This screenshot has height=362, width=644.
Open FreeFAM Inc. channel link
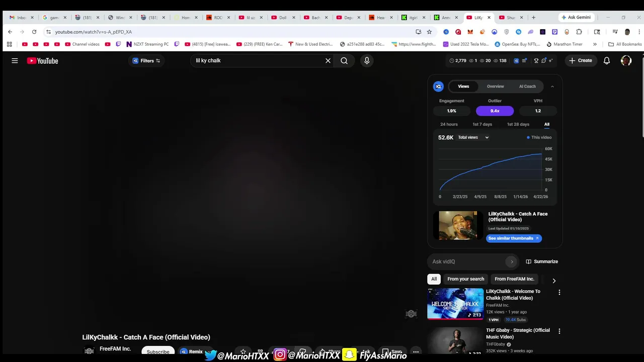pos(115,348)
